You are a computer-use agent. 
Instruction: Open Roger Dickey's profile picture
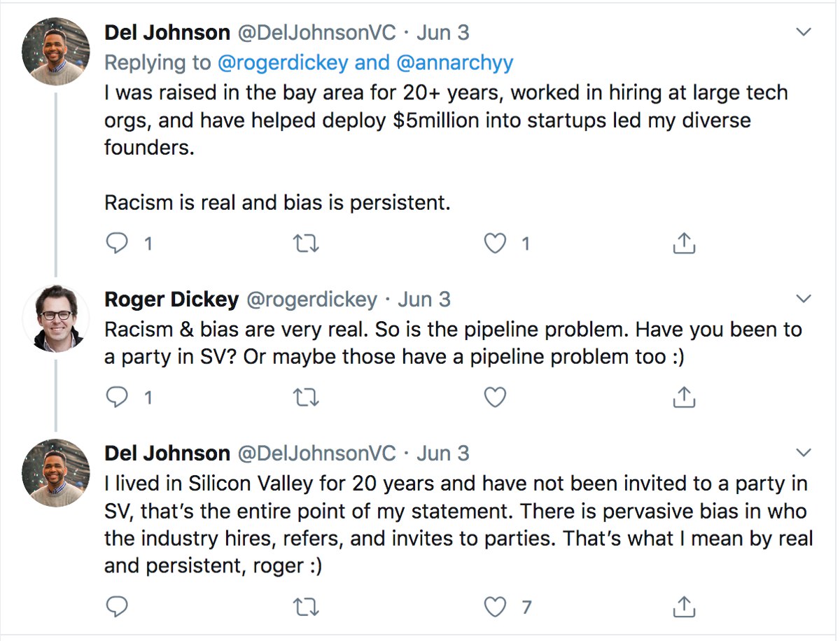point(57,318)
